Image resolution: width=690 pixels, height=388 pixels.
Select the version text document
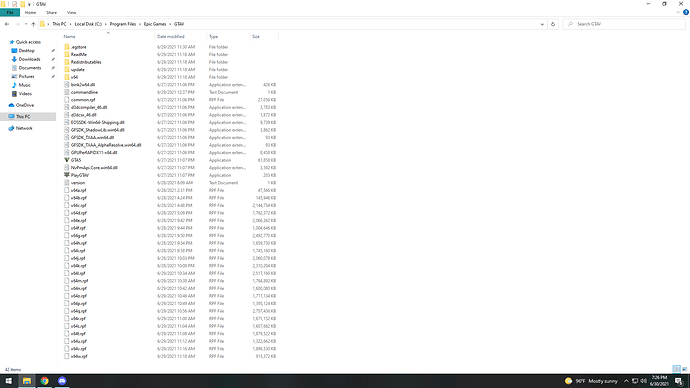78,183
